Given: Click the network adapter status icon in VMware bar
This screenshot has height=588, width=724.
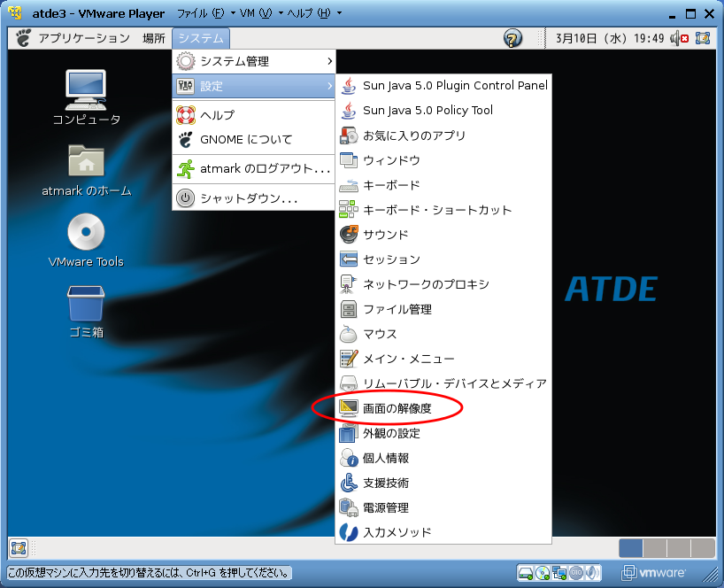Looking at the screenshot, I should pyautogui.click(x=559, y=573).
